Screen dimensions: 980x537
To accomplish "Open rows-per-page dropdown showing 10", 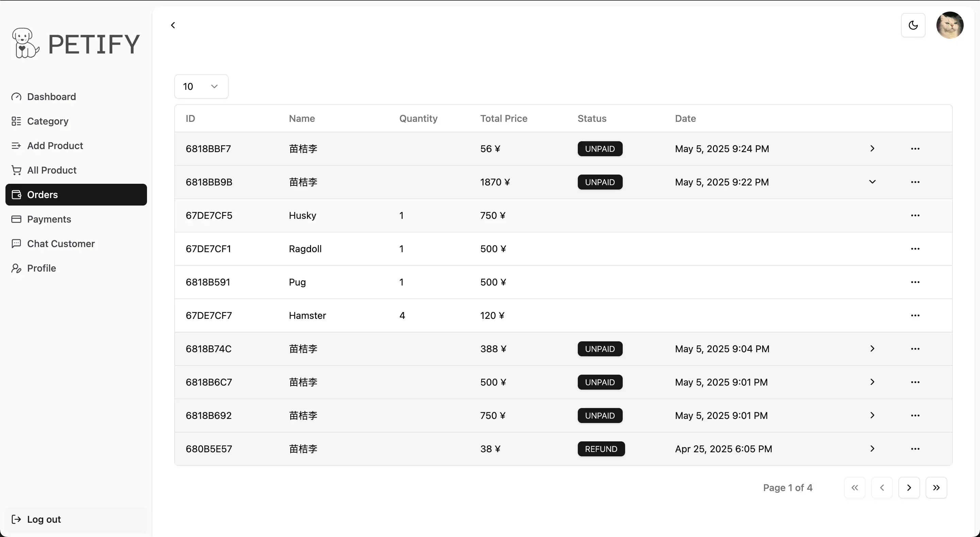I will coord(201,86).
